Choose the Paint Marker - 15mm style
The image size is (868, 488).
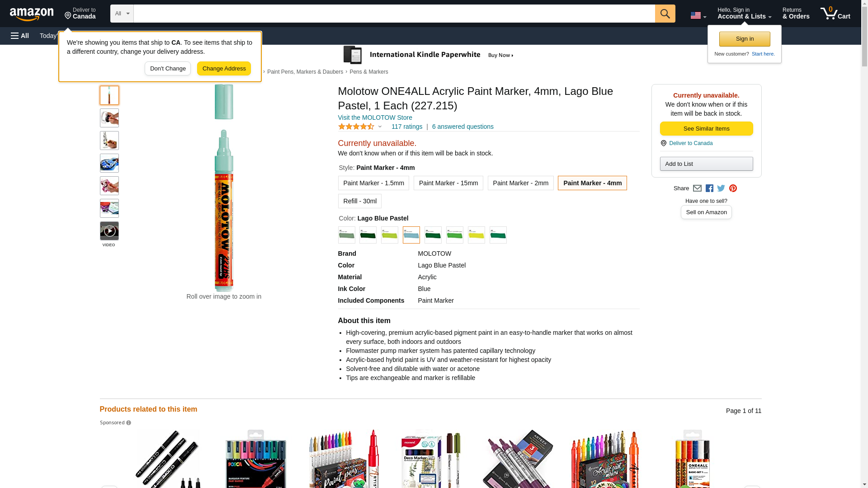tap(448, 183)
